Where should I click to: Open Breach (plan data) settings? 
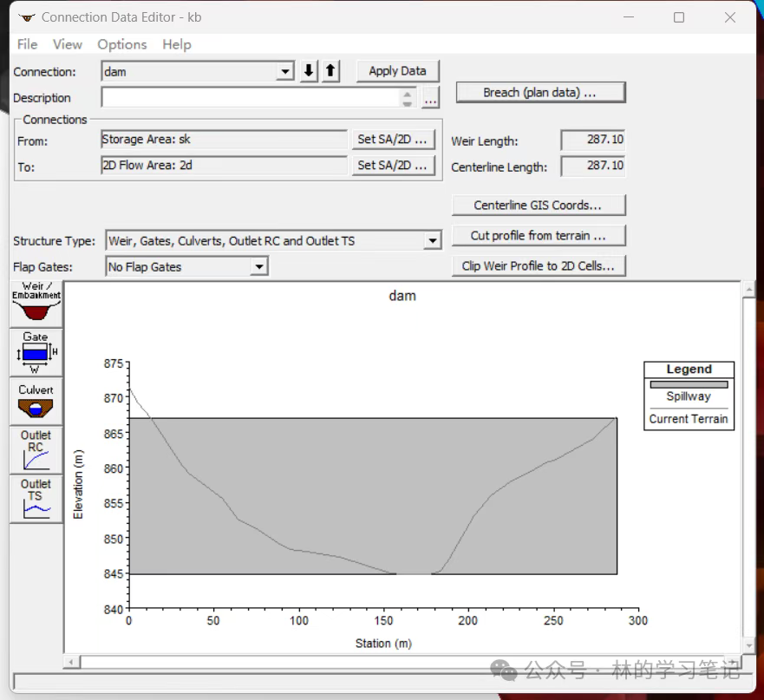click(x=539, y=92)
